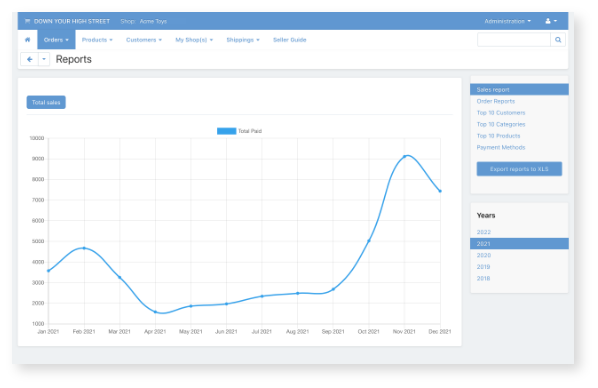The height and width of the screenshot is (388, 598).
Task: Select year 2019
Action: click(483, 267)
